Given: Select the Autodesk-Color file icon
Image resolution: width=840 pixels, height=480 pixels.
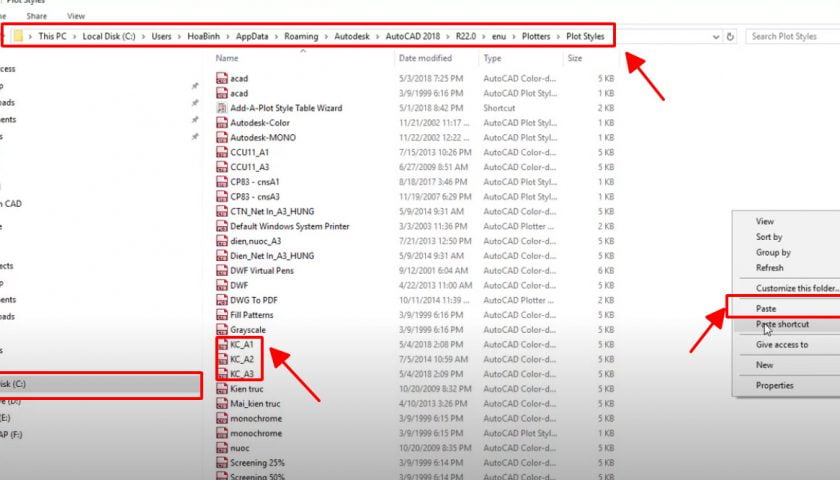Looking at the screenshot, I should coord(222,123).
